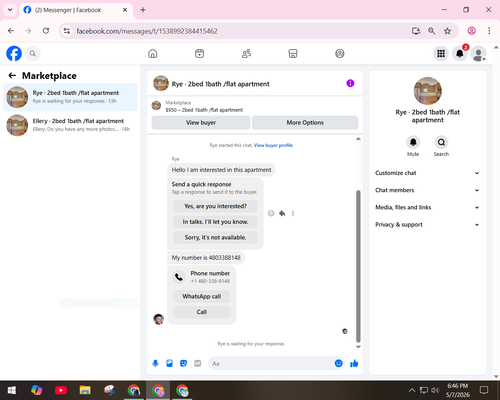Open the account profile menu

479,53
